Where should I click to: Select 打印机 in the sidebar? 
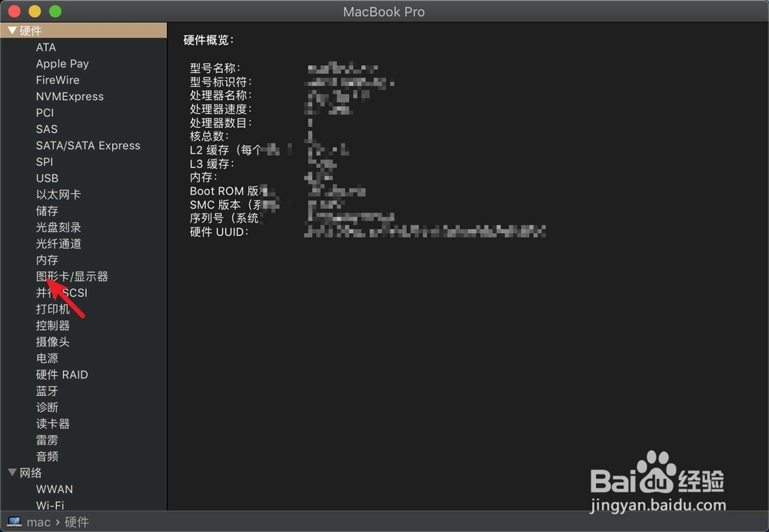click(x=53, y=309)
